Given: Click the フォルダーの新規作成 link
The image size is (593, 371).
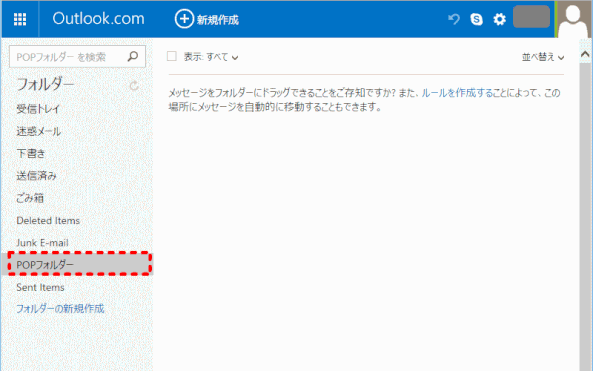Looking at the screenshot, I should click(60, 309).
